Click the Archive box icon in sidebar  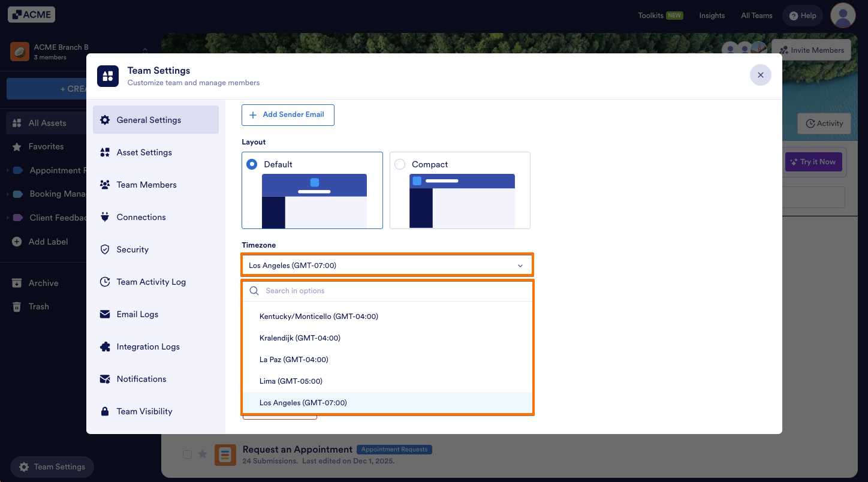(17, 283)
